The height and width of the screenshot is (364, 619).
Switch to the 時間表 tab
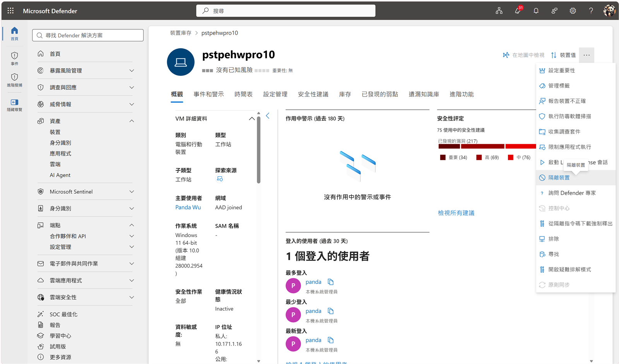243,94
